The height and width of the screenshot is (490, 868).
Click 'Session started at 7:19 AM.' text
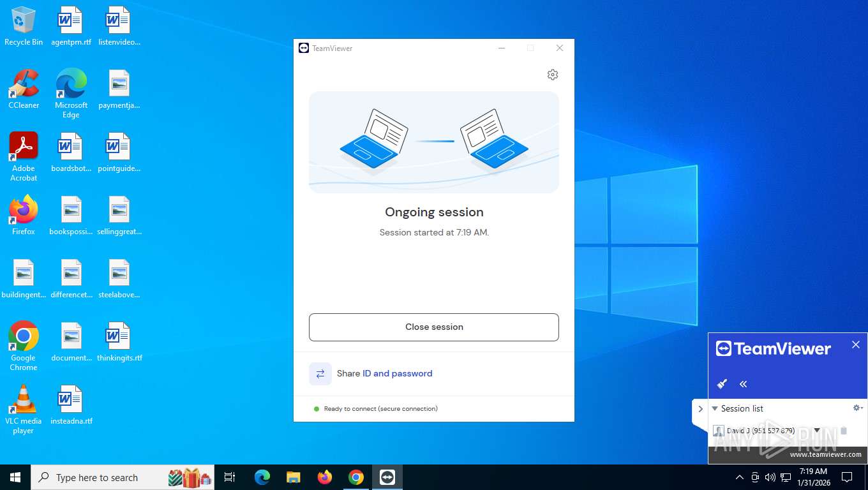434,232
